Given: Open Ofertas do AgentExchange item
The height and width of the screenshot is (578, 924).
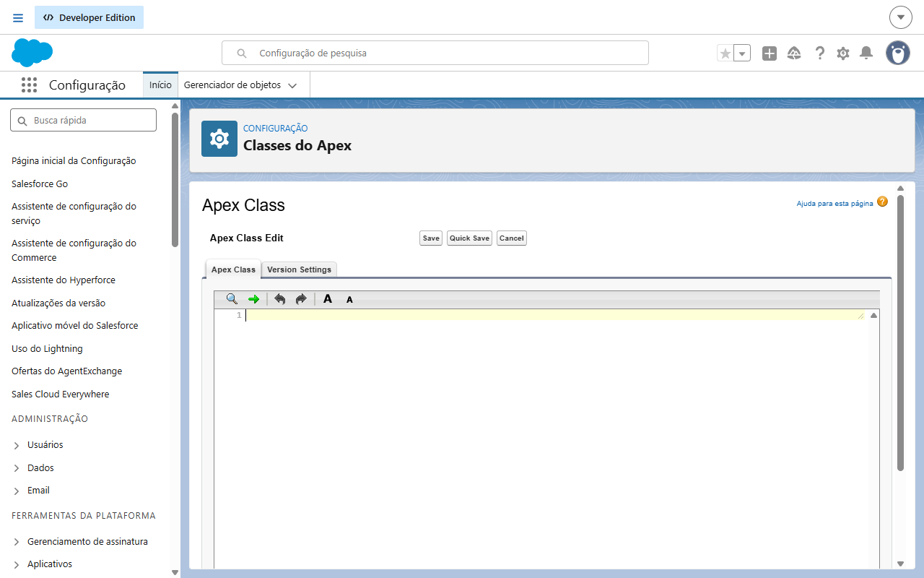Looking at the screenshot, I should [x=66, y=371].
